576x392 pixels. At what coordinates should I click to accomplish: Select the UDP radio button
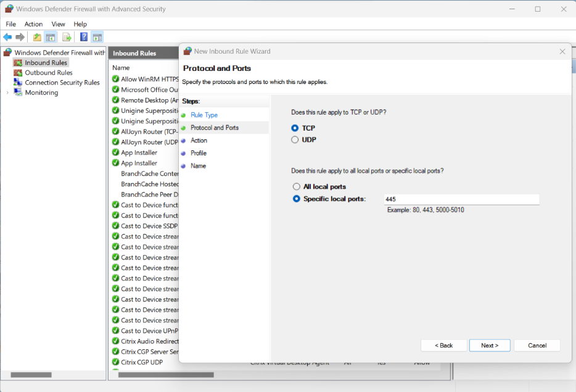pyautogui.click(x=294, y=139)
